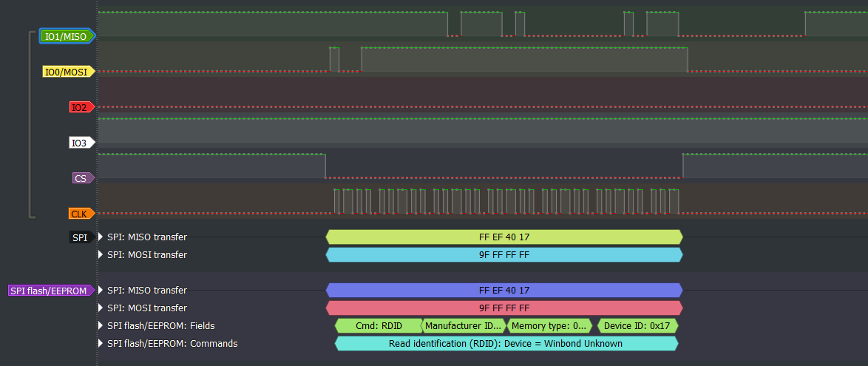Screen dimensions: 868x366
Task: Click cyan MOSI annotation 9F FF FF FF
Action: (504, 254)
